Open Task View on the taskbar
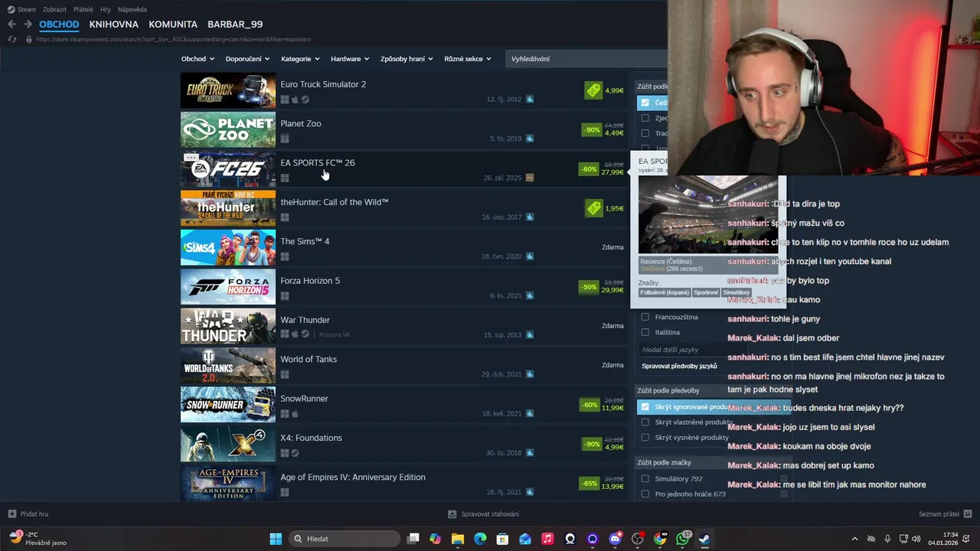 413,539
